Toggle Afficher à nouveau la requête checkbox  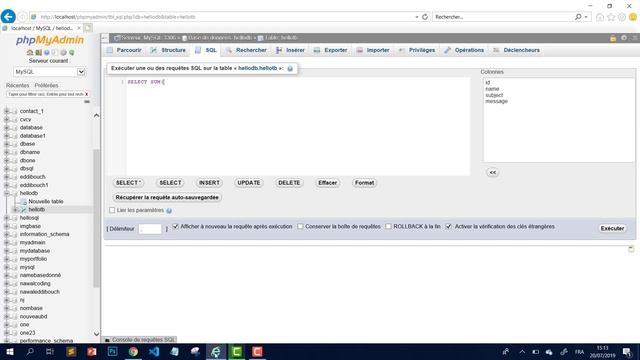click(x=176, y=226)
